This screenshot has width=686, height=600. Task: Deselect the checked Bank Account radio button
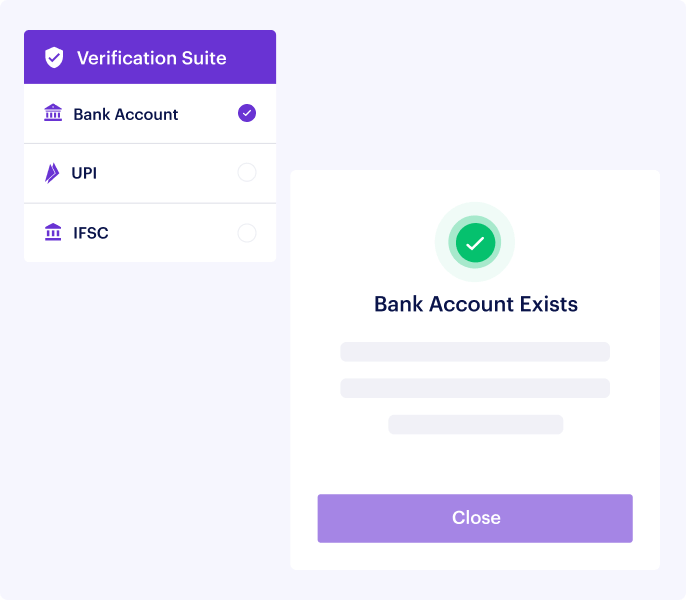(x=247, y=113)
